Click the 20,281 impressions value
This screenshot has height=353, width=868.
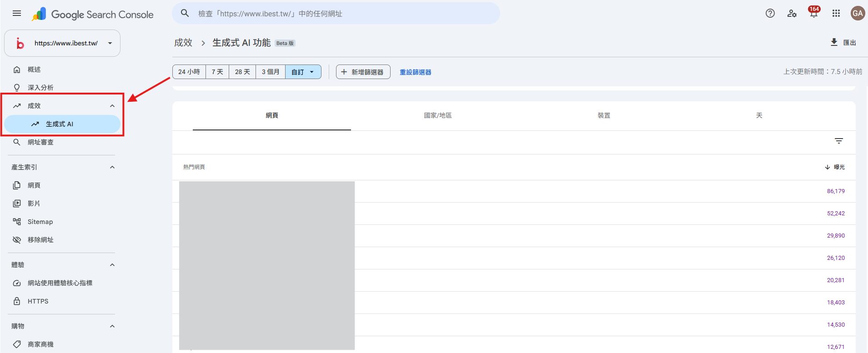[836, 280]
